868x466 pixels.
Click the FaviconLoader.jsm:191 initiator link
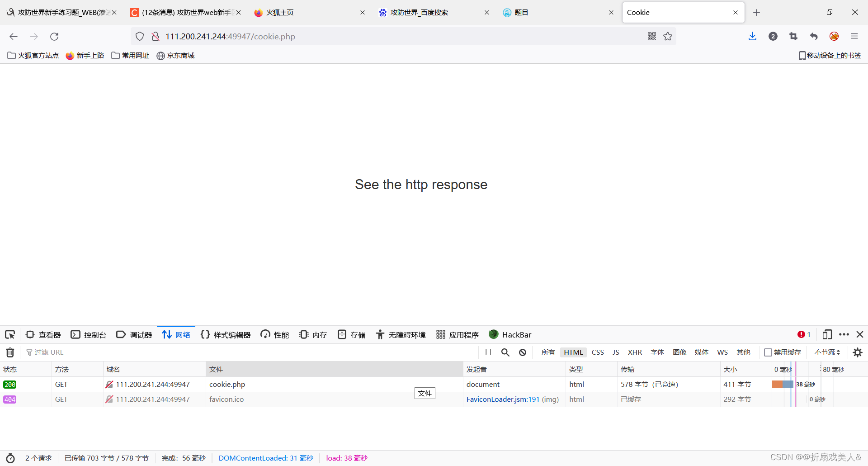503,399
